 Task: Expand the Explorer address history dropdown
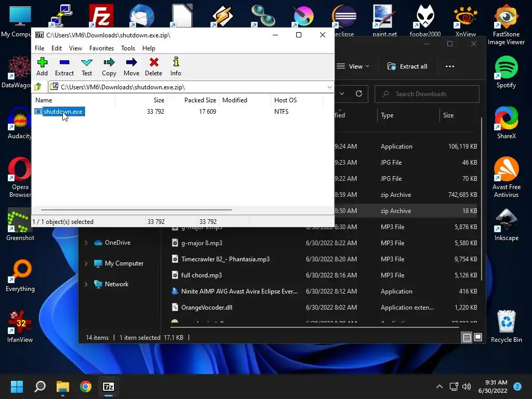click(342, 94)
